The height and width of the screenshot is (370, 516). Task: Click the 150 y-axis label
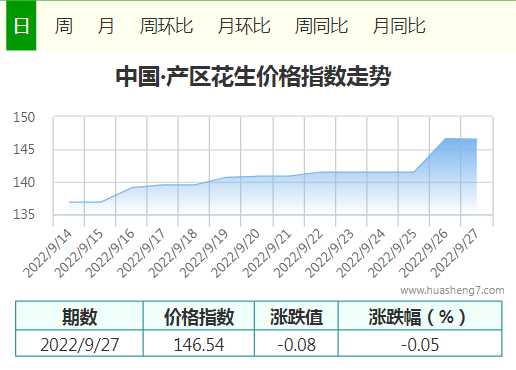[24, 117]
